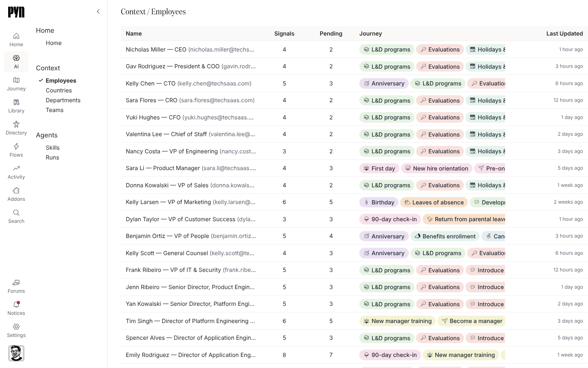The width and height of the screenshot is (588, 368).
Task: Click First day tag for Sara Li
Action: click(379, 168)
